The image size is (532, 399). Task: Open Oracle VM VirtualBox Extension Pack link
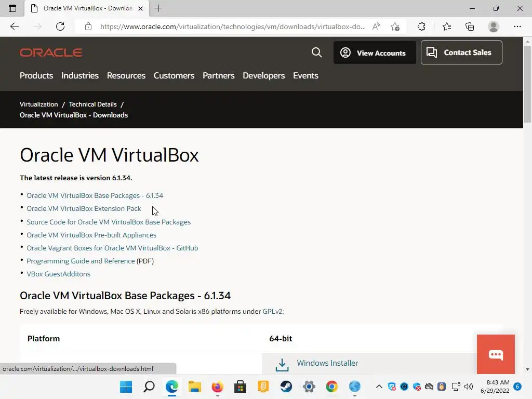(84, 209)
